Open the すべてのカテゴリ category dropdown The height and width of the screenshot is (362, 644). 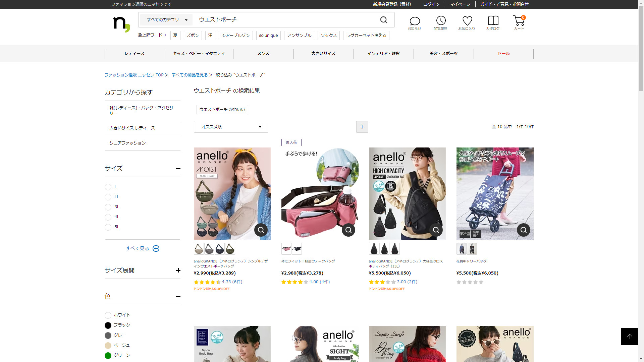click(x=167, y=20)
